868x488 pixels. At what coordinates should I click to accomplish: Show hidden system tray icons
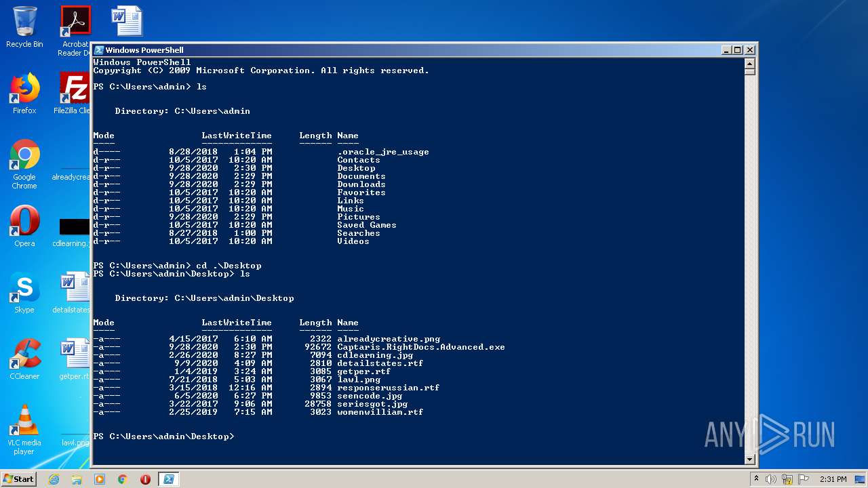point(756,479)
